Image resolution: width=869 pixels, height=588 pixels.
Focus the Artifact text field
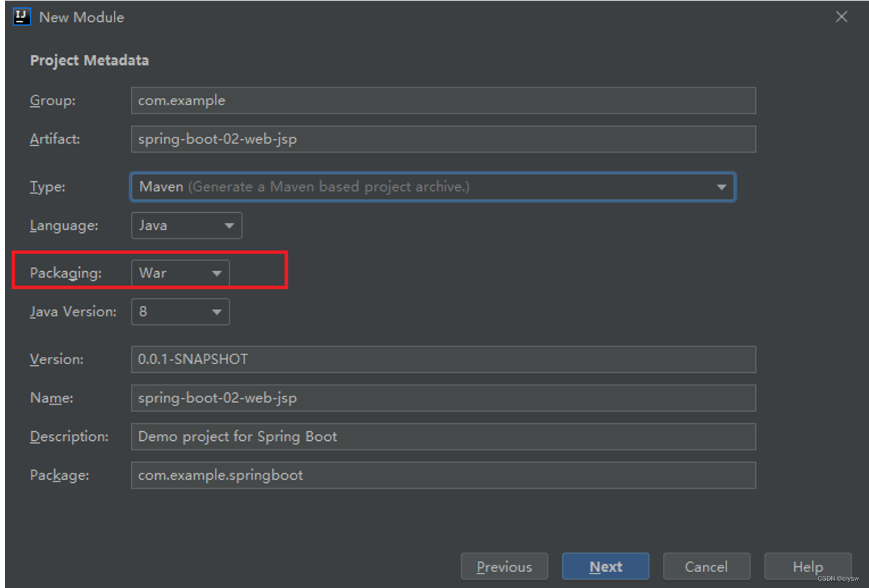pyautogui.click(x=444, y=139)
